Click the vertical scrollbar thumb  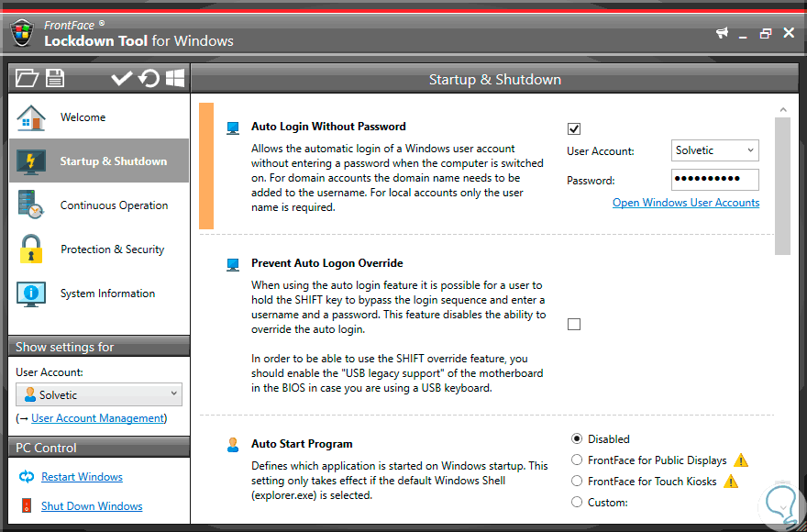click(x=782, y=186)
